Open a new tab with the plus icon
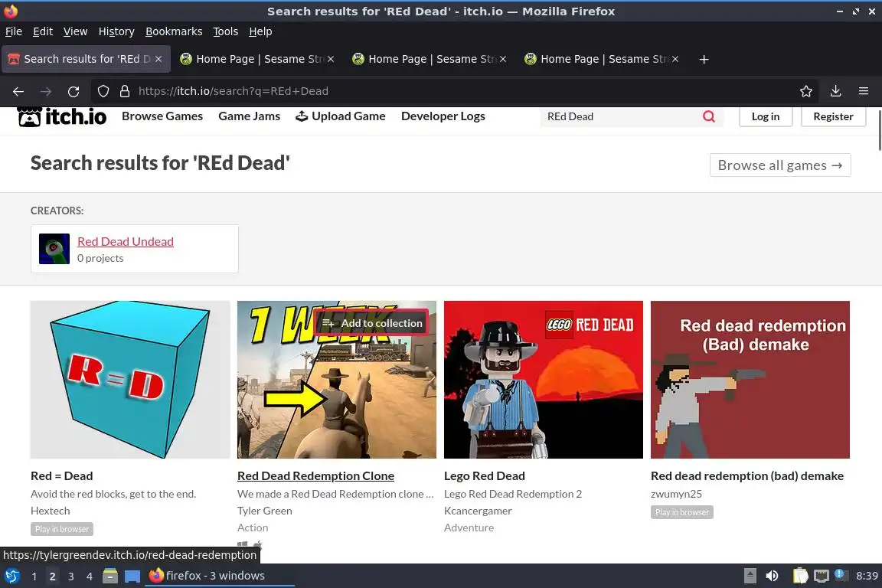Image resolution: width=882 pixels, height=588 pixels. click(704, 59)
